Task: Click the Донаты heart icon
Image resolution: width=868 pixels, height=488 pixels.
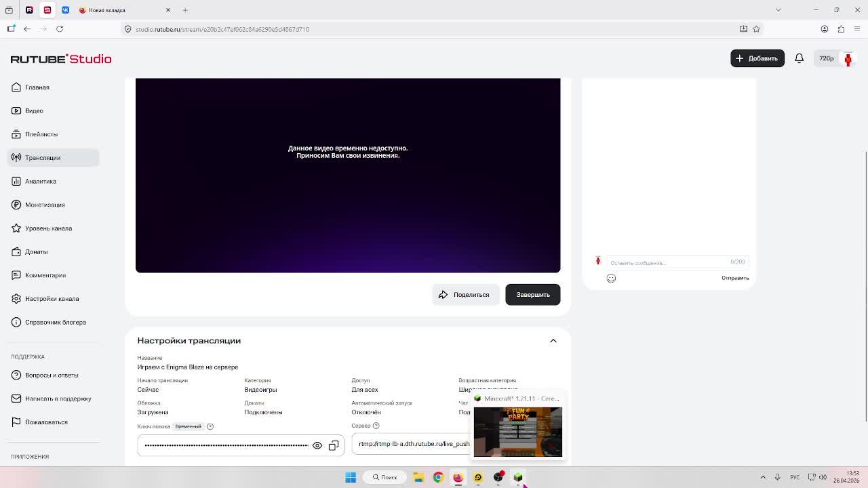Action: 16,251
